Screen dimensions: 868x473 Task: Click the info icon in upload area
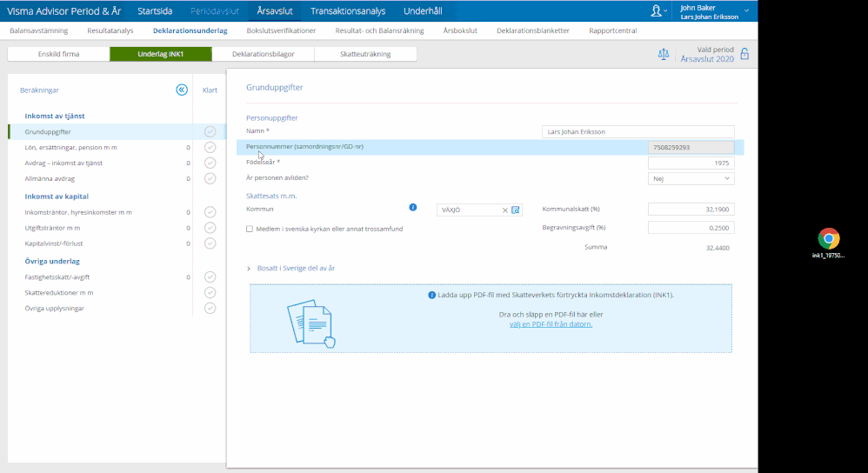click(432, 296)
